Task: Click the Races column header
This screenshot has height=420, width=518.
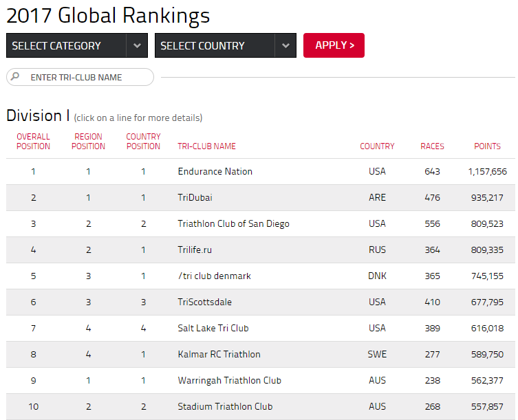Action: click(432, 146)
